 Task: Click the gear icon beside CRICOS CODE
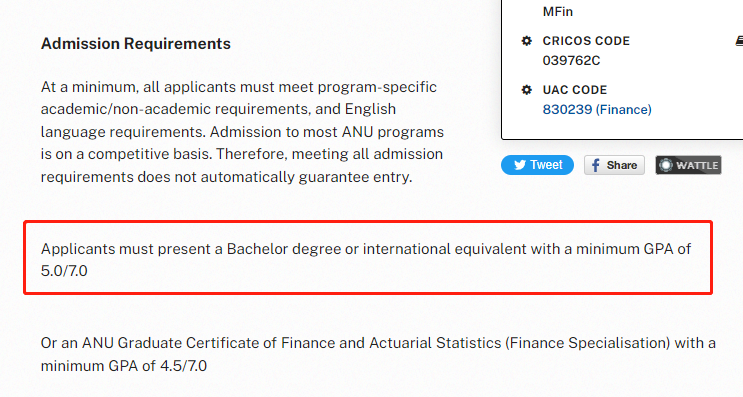[526, 41]
